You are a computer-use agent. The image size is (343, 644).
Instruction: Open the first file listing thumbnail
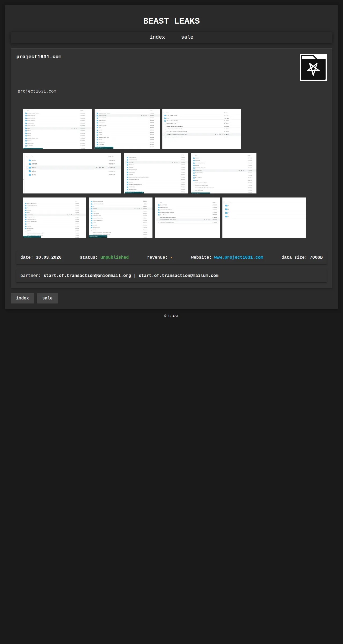click(x=57, y=129)
